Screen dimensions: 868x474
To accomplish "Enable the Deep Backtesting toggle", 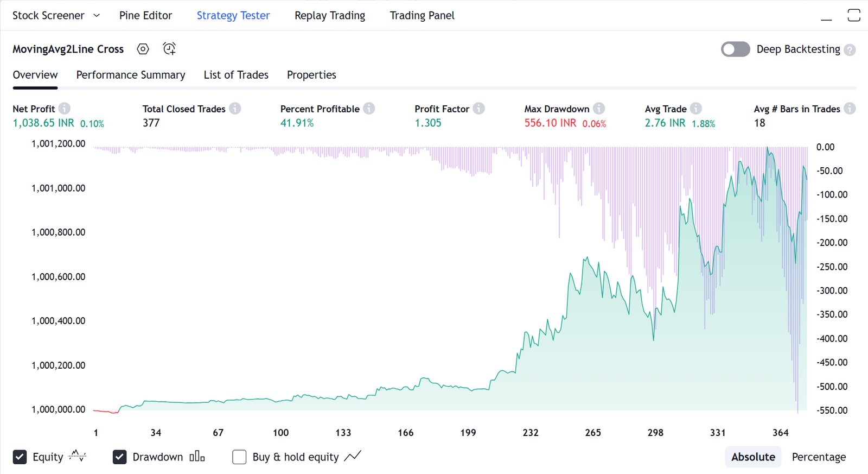I will pyautogui.click(x=735, y=49).
